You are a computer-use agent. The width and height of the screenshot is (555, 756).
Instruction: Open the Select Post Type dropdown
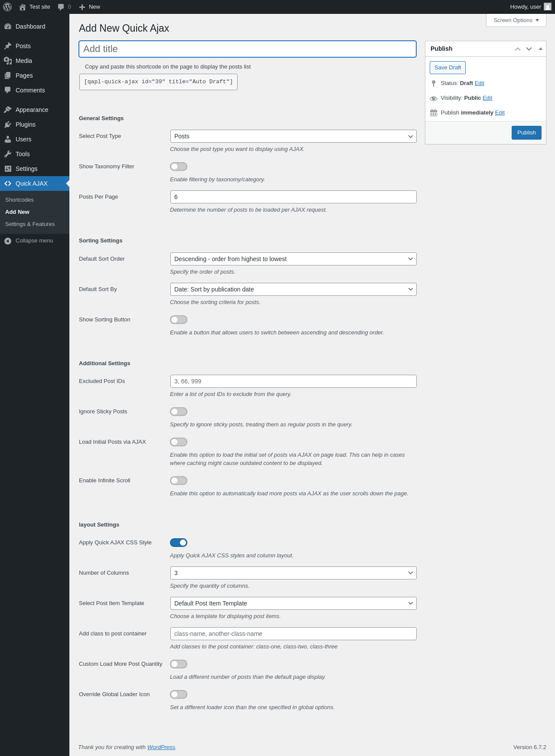(294, 136)
